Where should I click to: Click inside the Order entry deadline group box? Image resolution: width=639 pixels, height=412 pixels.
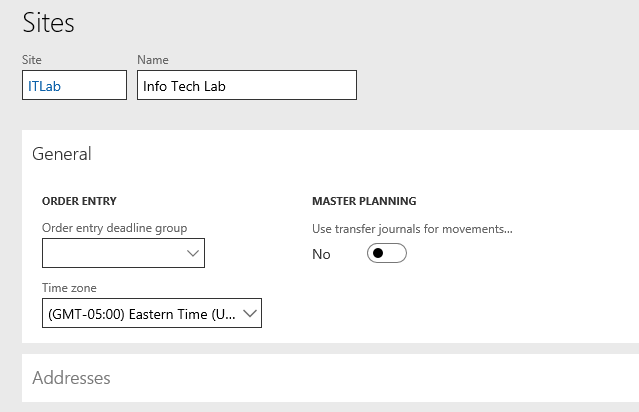[114, 253]
